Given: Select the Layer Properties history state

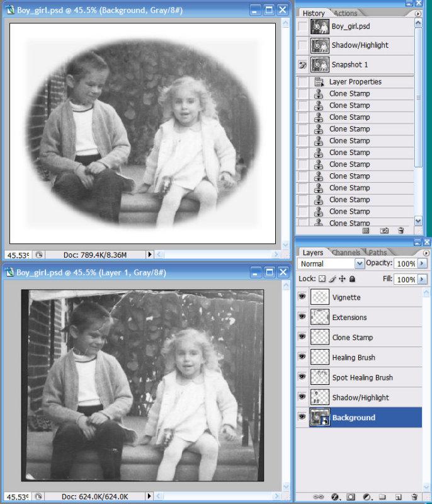Looking at the screenshot, I should pos(355,82).
